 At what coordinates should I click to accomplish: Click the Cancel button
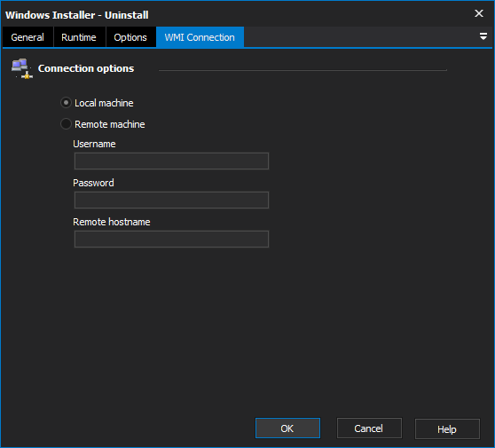point(369,428)
